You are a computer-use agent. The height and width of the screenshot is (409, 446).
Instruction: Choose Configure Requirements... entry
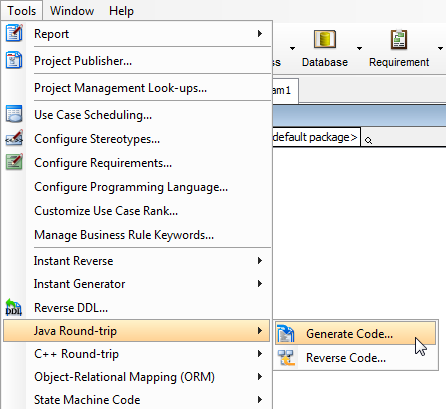[x=136, y=163]
